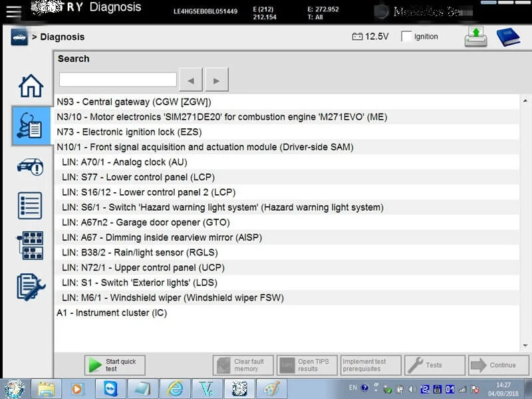532x399 pixels.
Task: Open the documents with wrench sidebar icon
Action: pyautogui.click(x=31, y=287)
